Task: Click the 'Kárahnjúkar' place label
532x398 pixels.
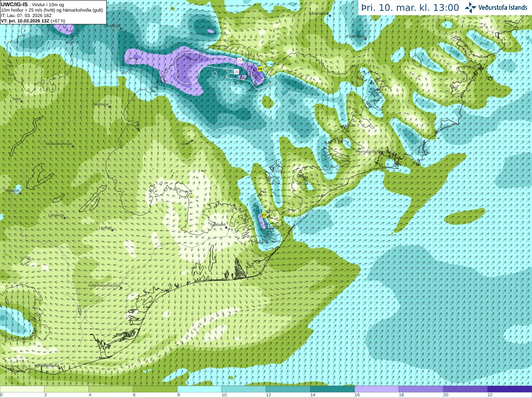Action: click(319, 13)
